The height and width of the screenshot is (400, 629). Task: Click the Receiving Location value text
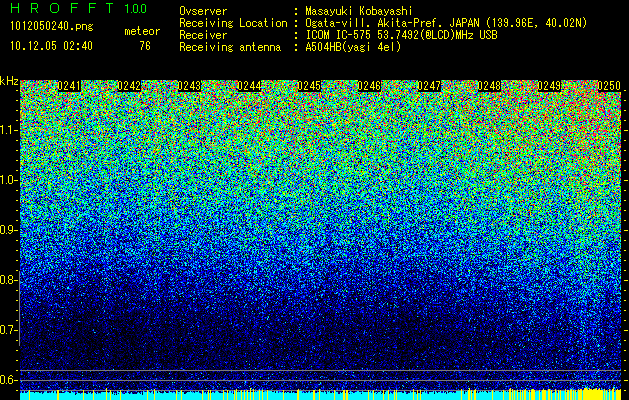(x=446, y=23)
